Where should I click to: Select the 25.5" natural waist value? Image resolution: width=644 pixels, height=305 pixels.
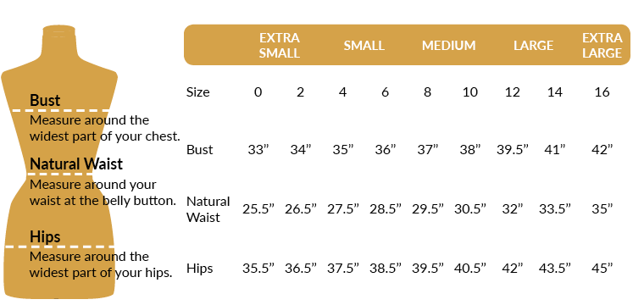[258, 209]
